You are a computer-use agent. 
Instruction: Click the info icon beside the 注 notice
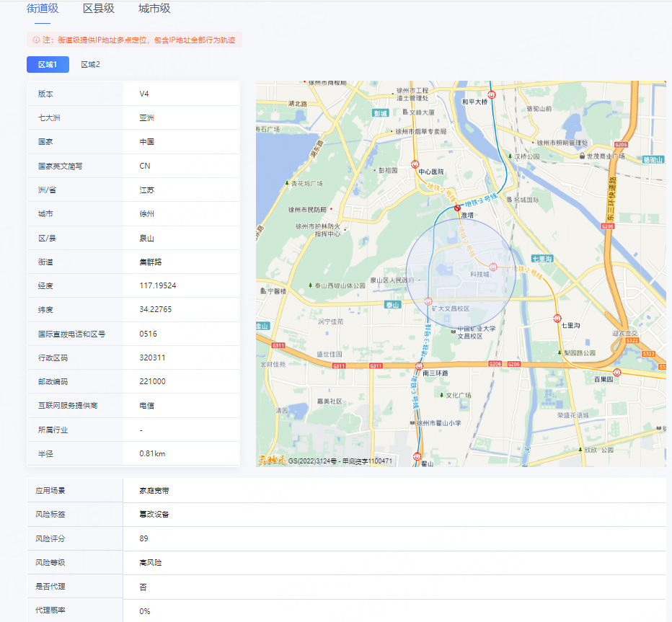tap(36, 40)
